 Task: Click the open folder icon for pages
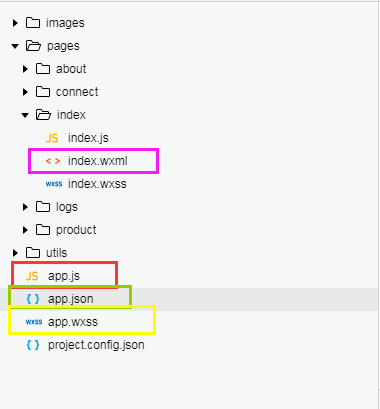(x=33, y=46)
